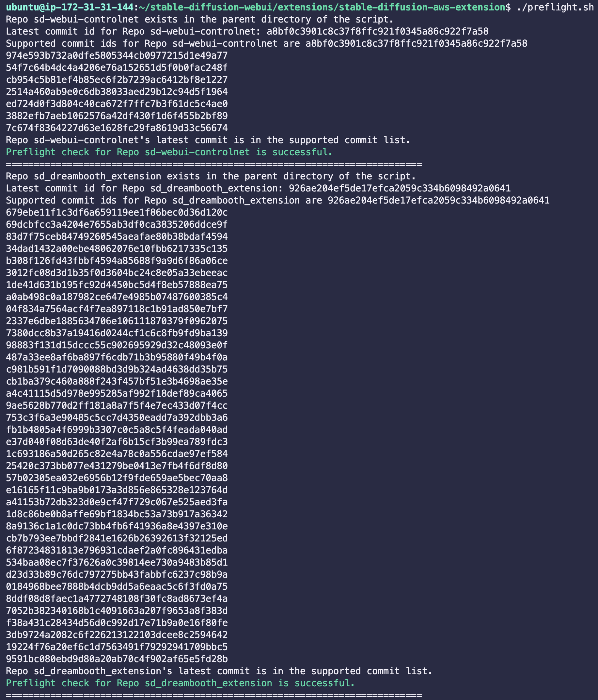The image size is (598, 700).
Task: Click commit hash 974e593b732a0dfe5805344cb0977215d1e49a77
Action: (117, 56)
